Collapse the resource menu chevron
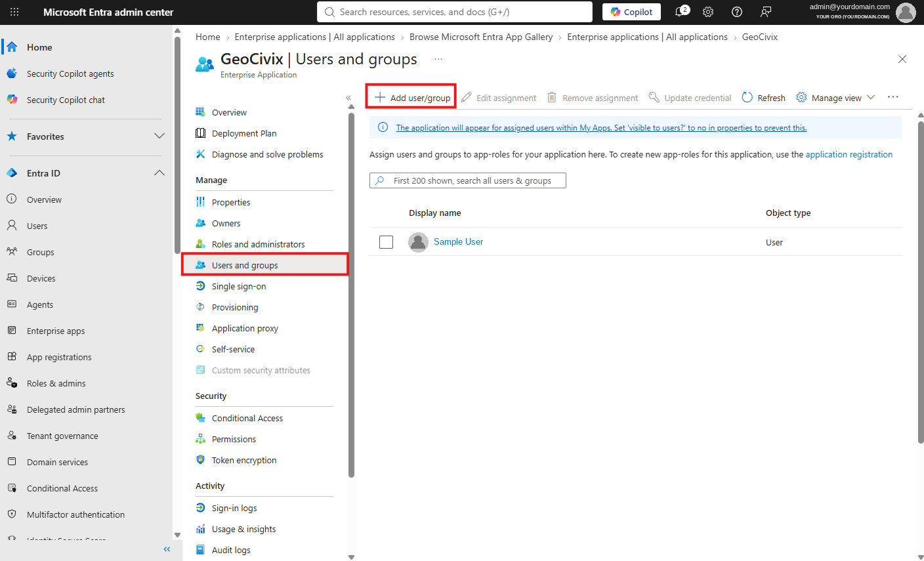This screenshot has width=924, height=561. (348, 98)
